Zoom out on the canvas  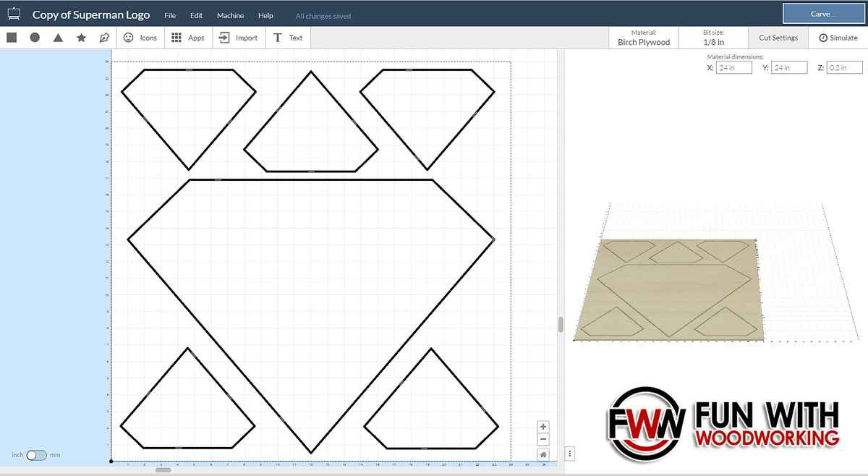[543, 440]
